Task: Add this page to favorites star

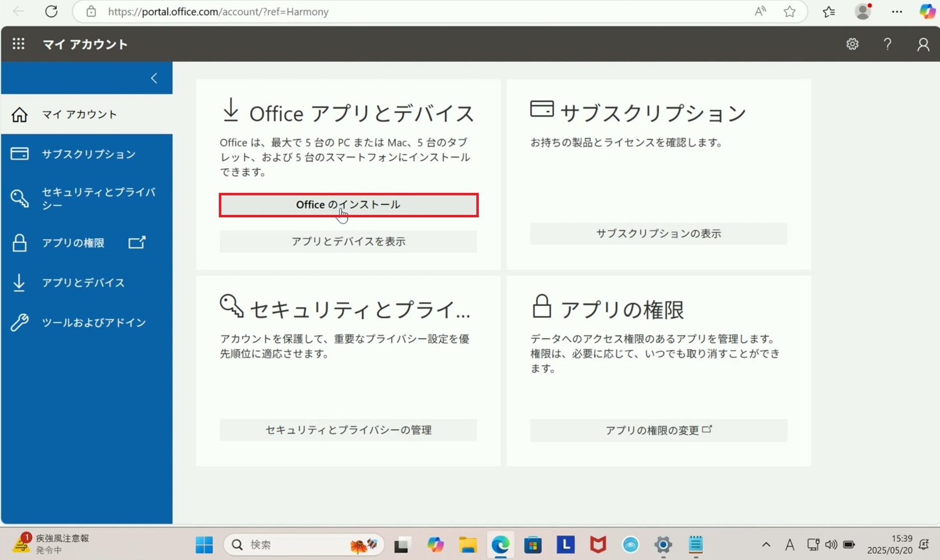Action: pos(789,11)
